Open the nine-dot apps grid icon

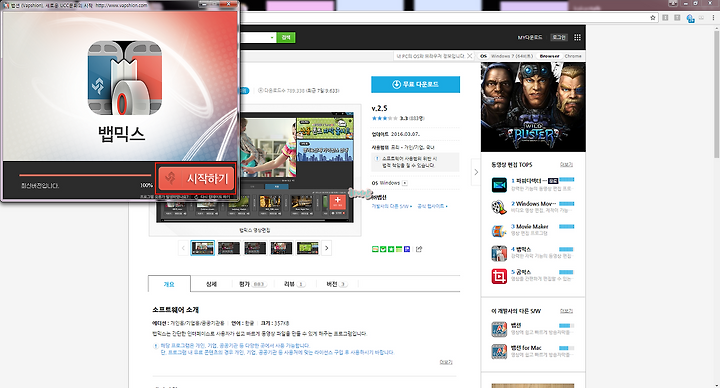(577, 37)
